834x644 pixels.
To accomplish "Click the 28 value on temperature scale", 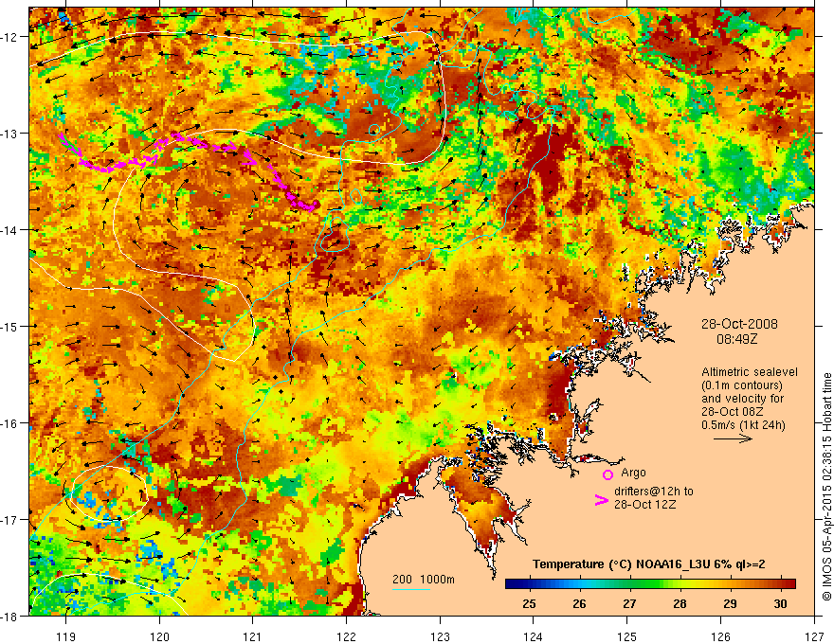I will [x=680, y=604].
